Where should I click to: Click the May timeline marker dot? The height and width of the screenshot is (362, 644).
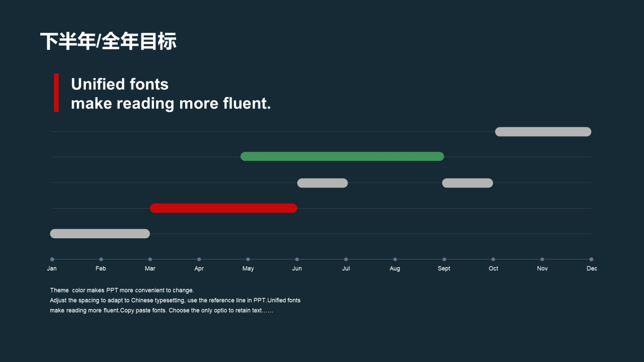tap(248, 259)
